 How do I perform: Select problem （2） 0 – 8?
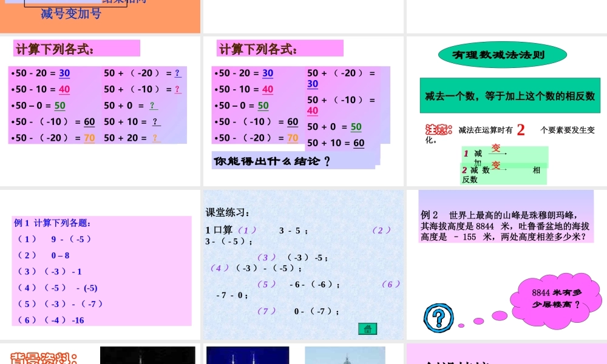point(43,255)
